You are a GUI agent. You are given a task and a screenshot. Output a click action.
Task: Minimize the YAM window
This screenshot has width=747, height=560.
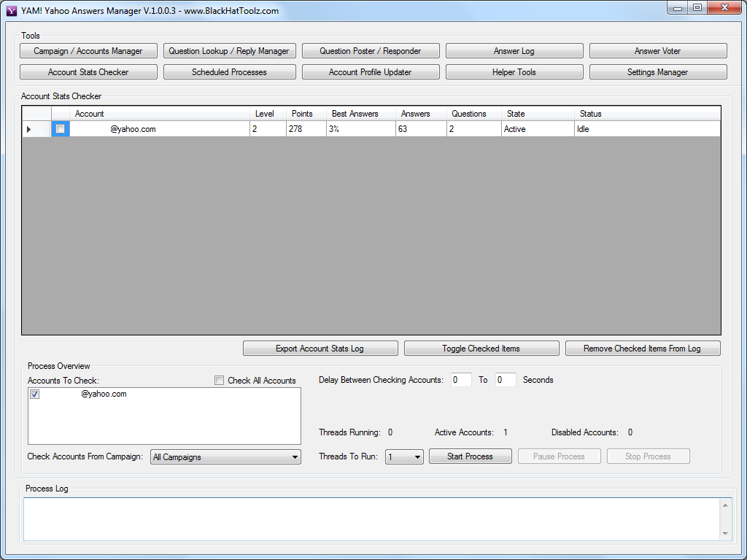click(678, 8)
